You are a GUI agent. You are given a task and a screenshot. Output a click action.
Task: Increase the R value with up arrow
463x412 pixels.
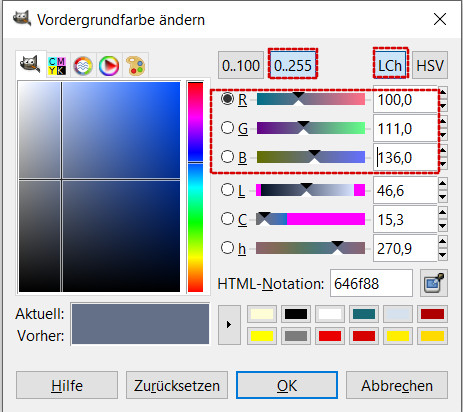(x=443, y=93)
